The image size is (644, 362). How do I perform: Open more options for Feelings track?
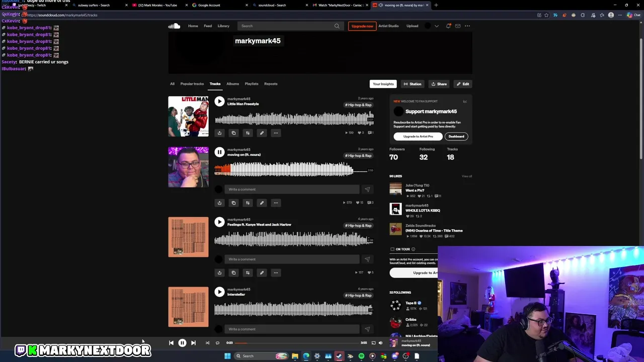(x=276, y=273)
